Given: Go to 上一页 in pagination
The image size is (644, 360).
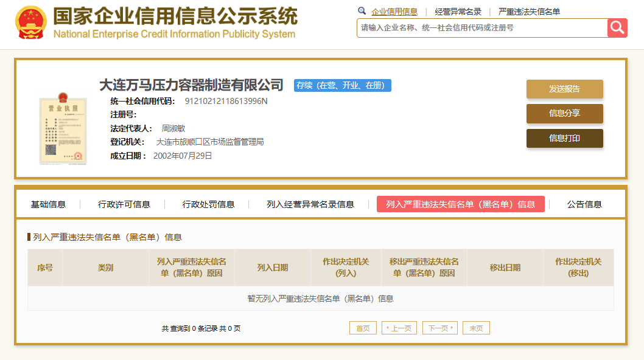Looking at the screenshot, I should pos(399,328).
